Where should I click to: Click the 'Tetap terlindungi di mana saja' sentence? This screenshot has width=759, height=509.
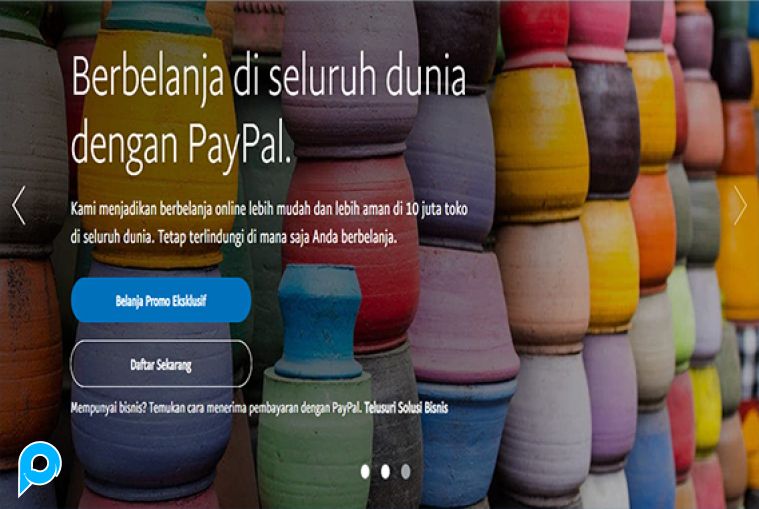pyautogui.click(x=278, y=238)
